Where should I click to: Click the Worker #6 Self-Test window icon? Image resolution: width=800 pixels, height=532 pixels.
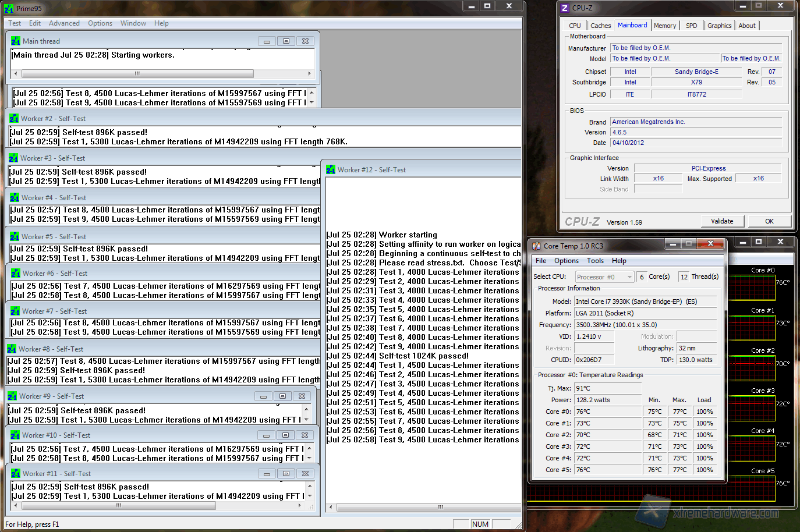point(16,274)
